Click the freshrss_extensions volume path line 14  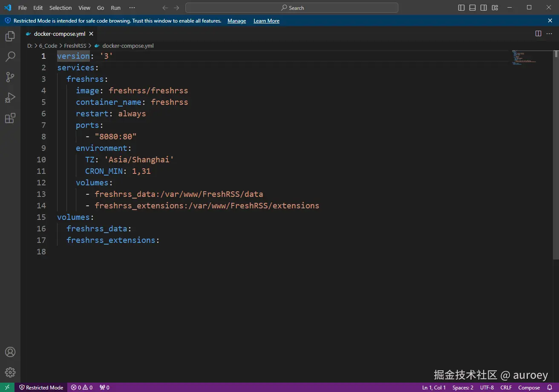coord(207,206)
